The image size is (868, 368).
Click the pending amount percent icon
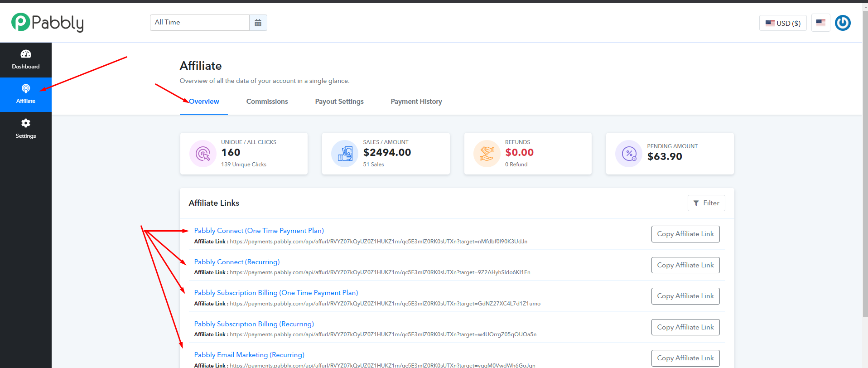[629, 154]
